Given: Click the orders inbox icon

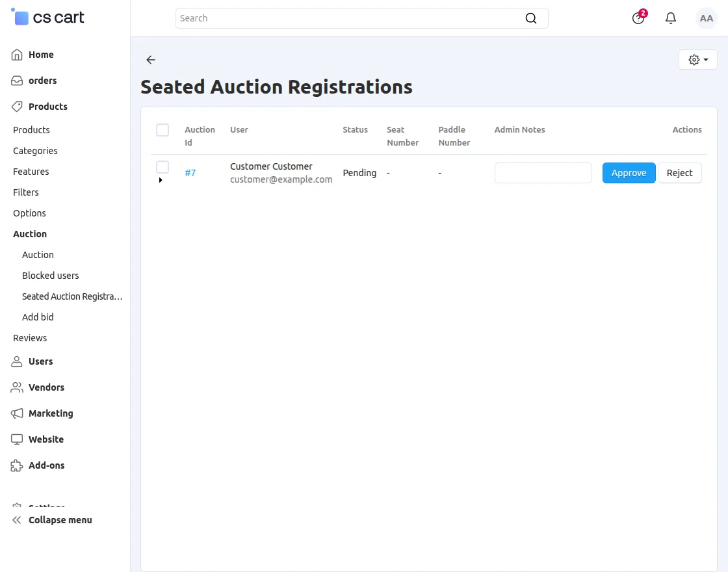Looking at the screenshot, I should click(x=17, y=81).
